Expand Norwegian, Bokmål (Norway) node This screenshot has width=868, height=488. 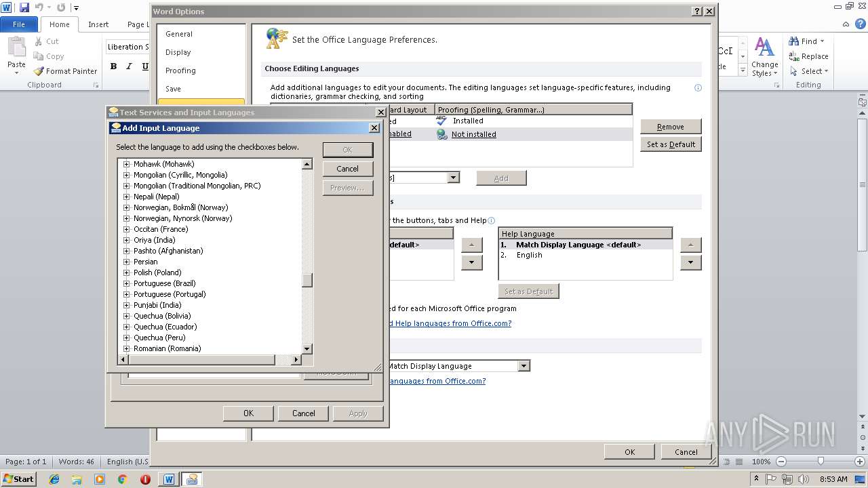tap(126, 207)
